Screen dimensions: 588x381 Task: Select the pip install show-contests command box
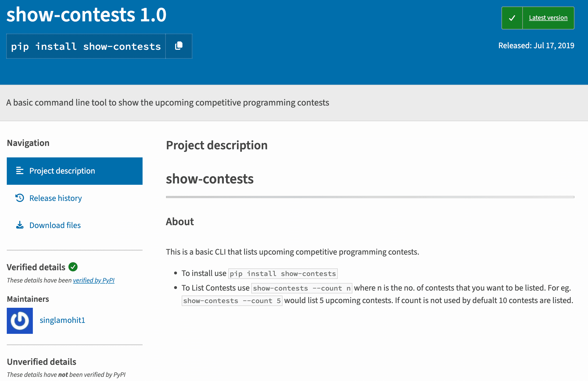[x=86, y=46]
